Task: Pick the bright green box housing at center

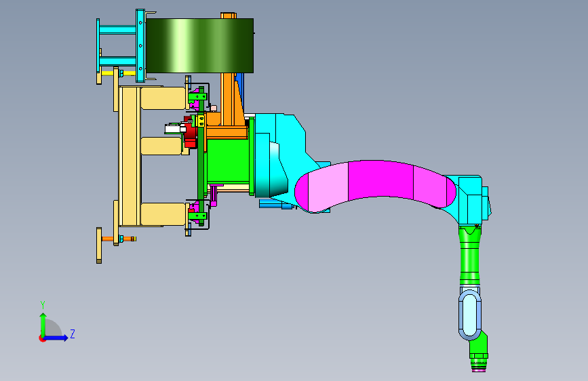Action: coord(228,160)
